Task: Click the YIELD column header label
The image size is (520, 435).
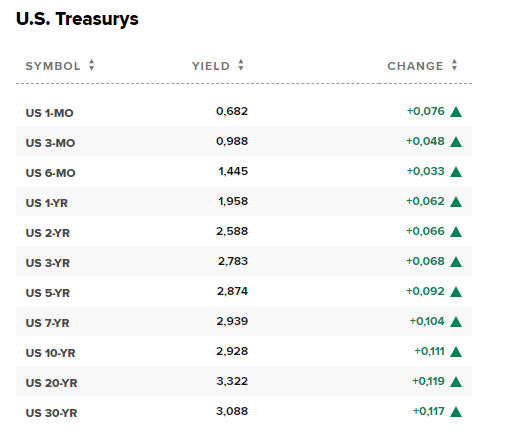Action: [211, 66]
